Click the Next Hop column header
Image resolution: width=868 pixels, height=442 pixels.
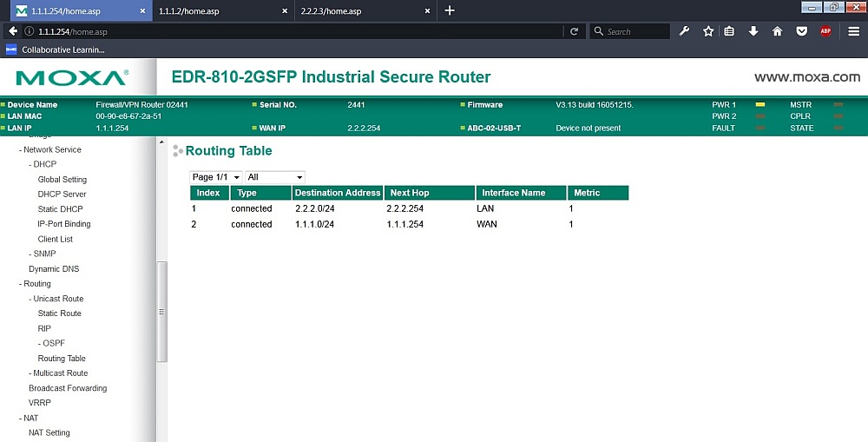(x=430, y=193)
